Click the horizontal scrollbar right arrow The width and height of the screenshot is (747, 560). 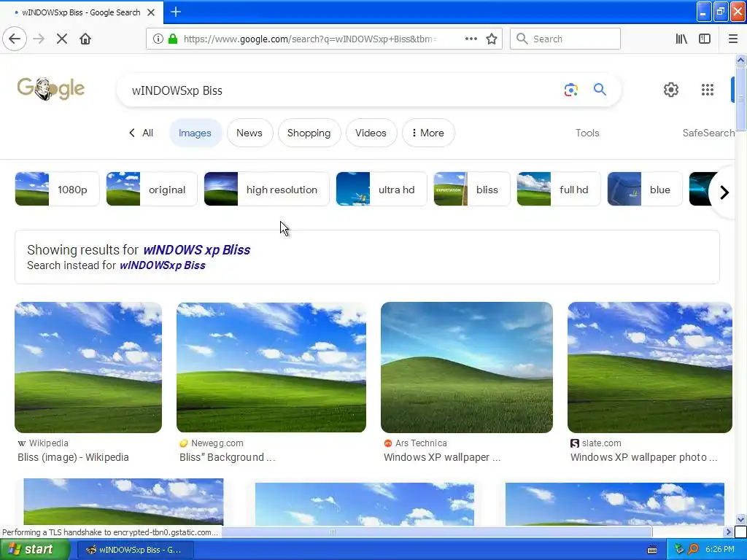click(728, 532)
